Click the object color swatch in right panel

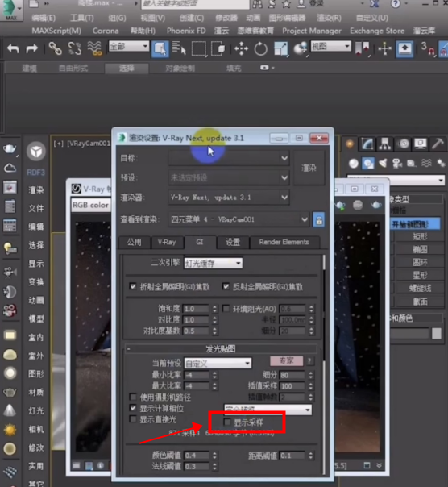437,334
